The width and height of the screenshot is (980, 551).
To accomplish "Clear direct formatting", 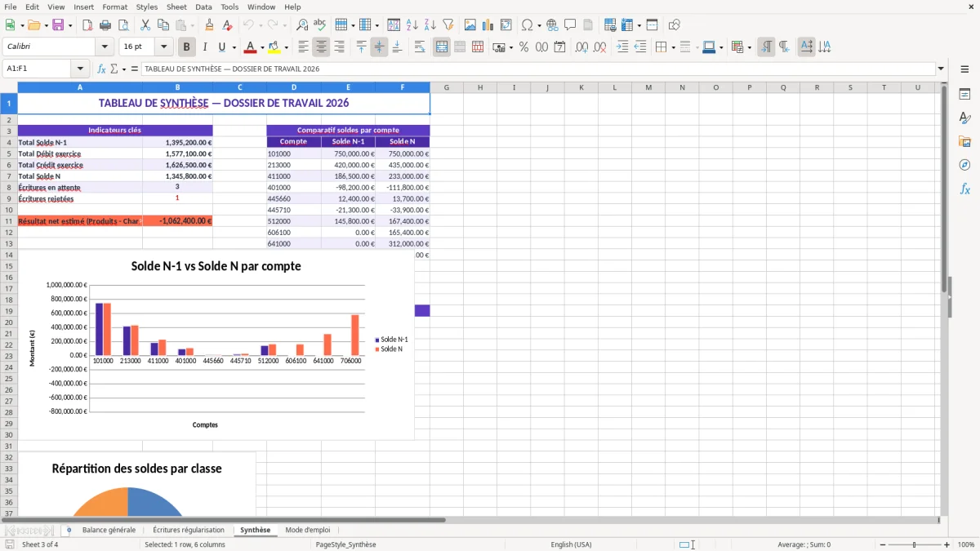I will tap(228, 25).
